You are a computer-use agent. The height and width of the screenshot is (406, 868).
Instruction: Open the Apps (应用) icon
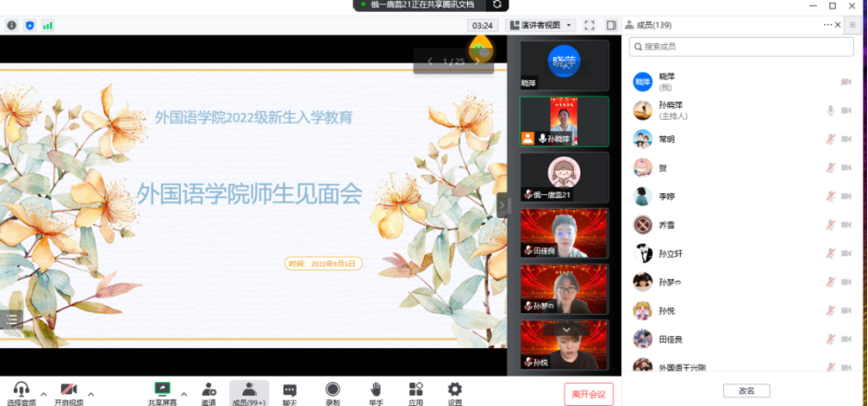coord(416,392)
